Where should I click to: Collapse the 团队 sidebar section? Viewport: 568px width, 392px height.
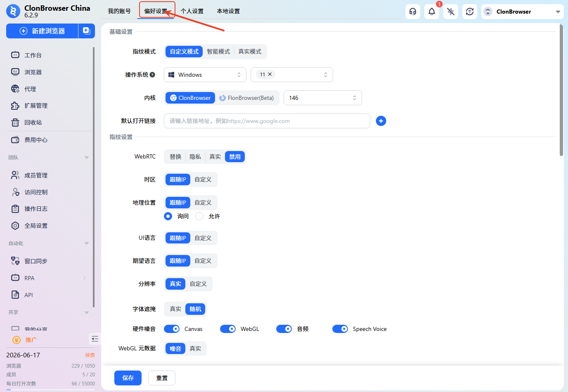point(87,158)
